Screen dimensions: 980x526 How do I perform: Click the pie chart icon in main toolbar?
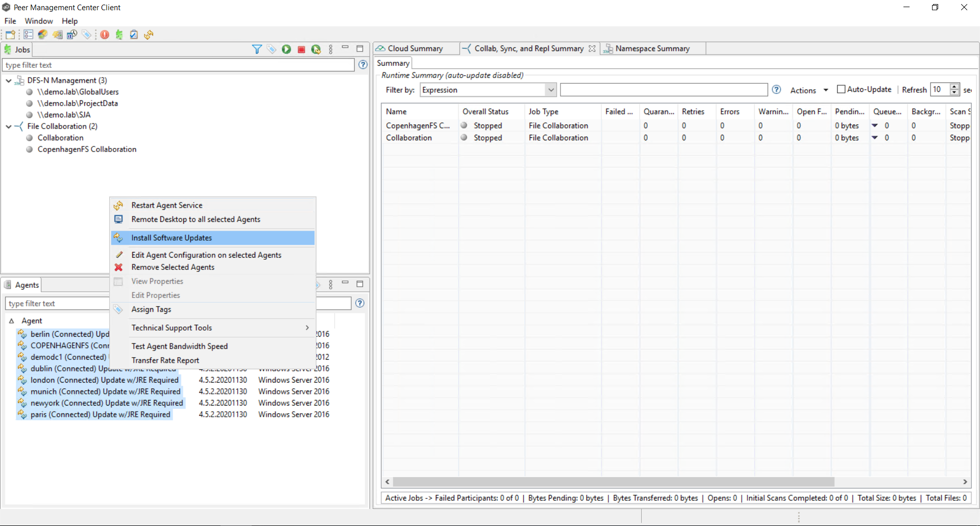(43, 35)
